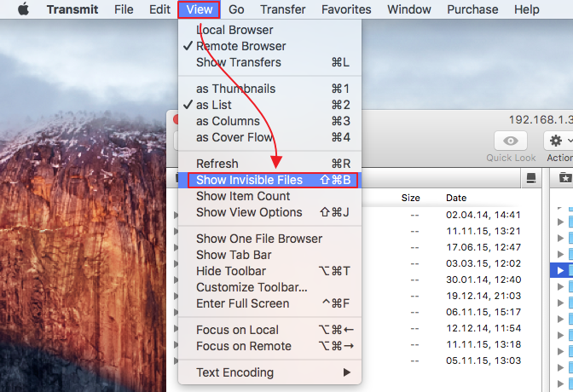The width and height of the screenshot is (573, 392).
Task: Choose Show Tab Bar
Action: coord(269,255)
